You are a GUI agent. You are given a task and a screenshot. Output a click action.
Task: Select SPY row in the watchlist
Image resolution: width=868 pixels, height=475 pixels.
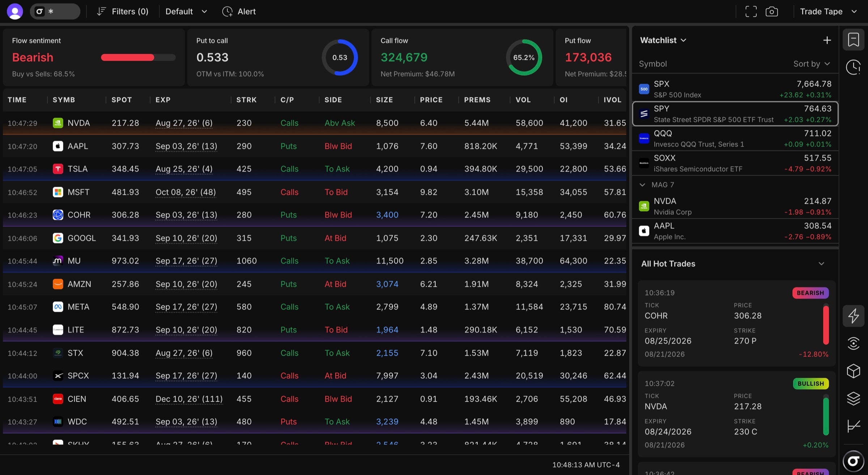click(x=735, y=114)
